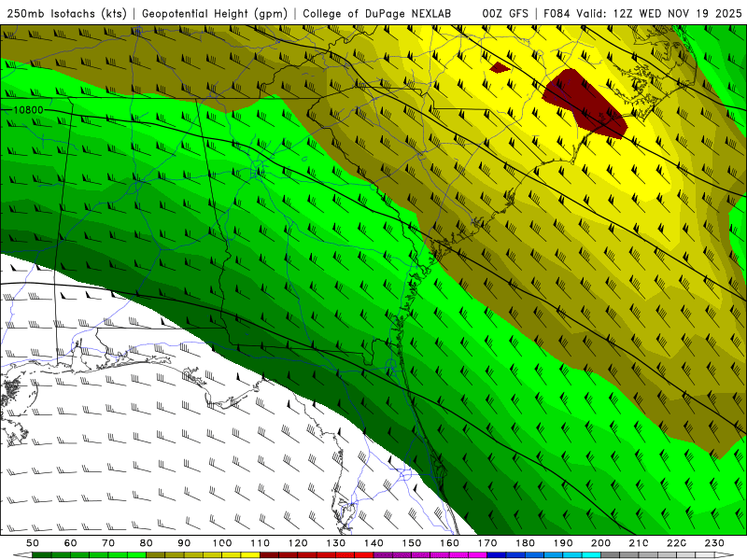The height and width of the screenshot is (560, 747).
Task: Click the '180' legend value
Action: [525, 543]
